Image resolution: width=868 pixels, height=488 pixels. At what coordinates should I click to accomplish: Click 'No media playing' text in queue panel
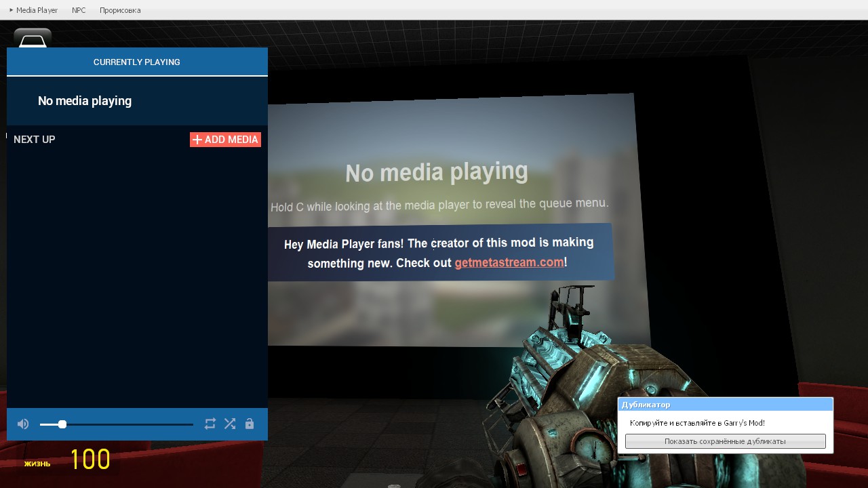85,101
